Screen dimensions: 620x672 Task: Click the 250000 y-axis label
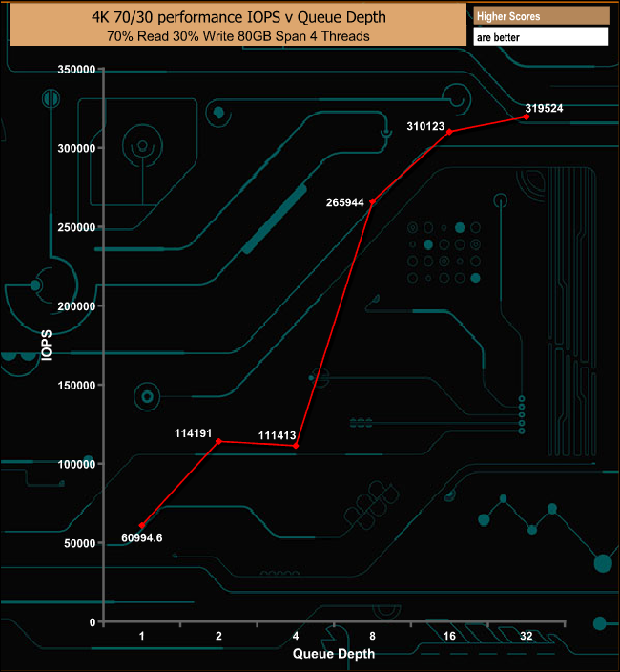click(x=76, y=227)
